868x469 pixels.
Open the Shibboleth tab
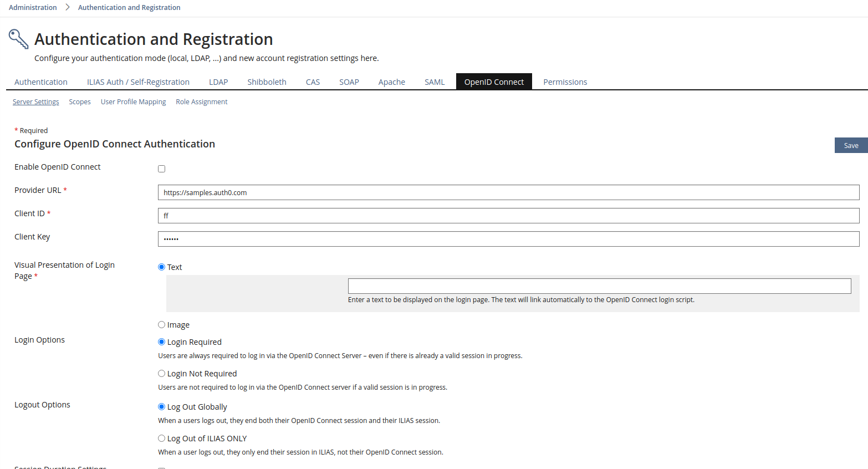click(267, 82)
